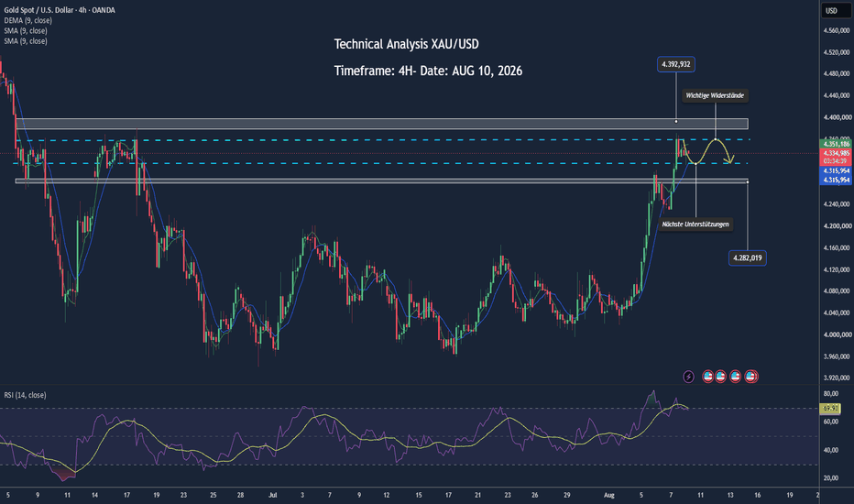Select the DEMA (9, close) indicator legend

pyautogui.click(x=27, y=20)
